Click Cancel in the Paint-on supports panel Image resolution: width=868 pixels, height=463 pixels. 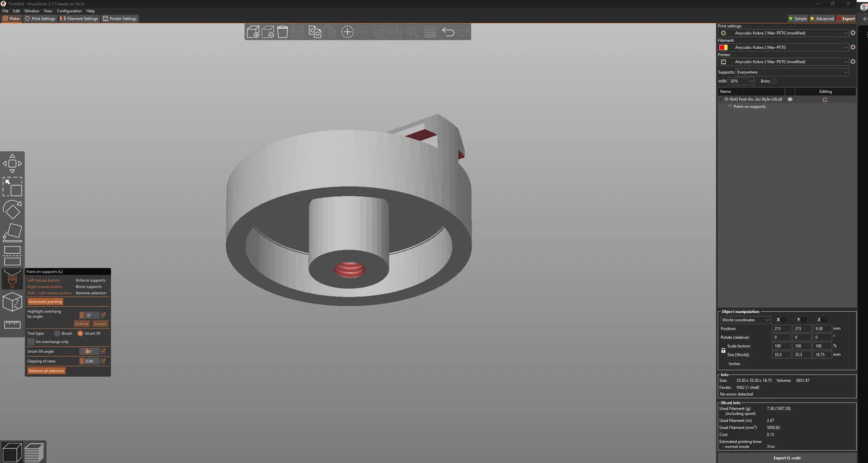point(100,324)
